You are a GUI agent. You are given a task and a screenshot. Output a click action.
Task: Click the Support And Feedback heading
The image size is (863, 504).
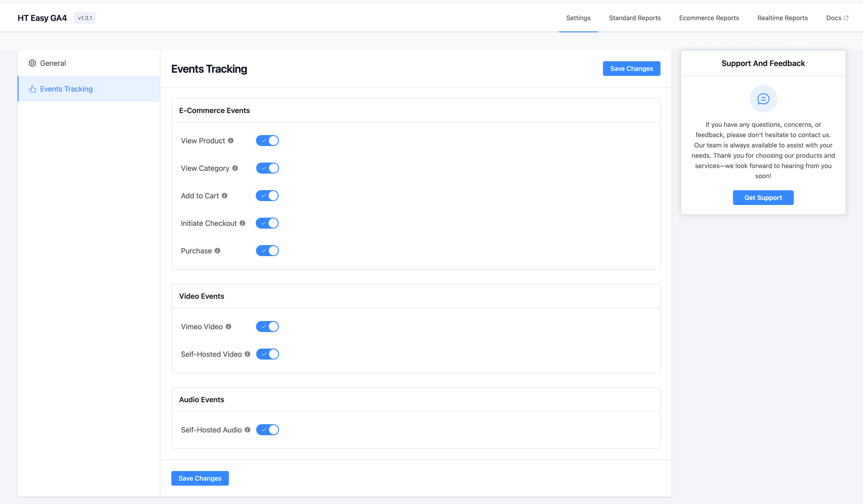point(763,63)
